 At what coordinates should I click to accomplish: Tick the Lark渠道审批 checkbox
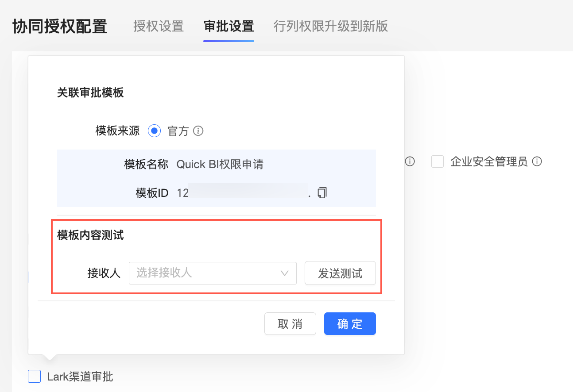[x=34, y=377]
